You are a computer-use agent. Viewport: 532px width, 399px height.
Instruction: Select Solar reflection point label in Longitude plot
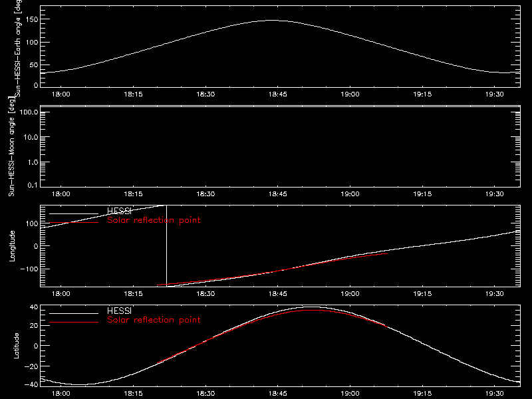(154, 220)
